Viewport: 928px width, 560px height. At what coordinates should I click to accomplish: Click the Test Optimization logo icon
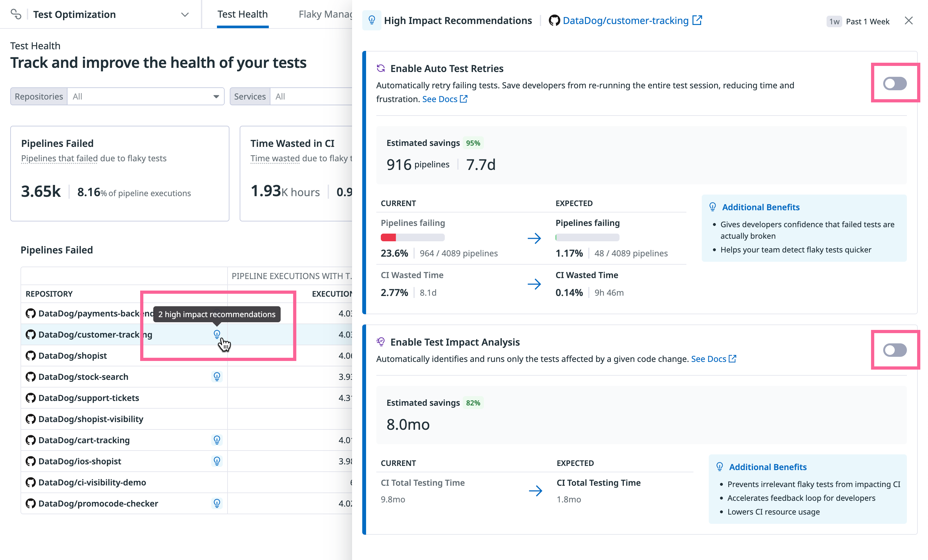coord(16,14)
